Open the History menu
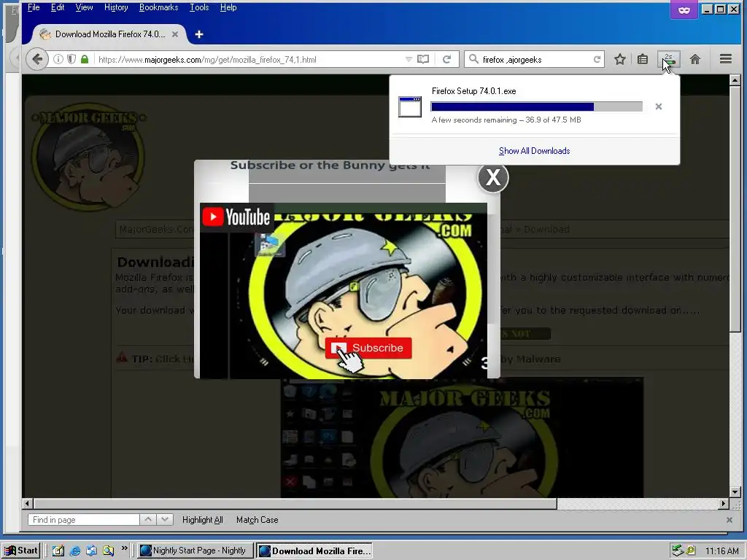Image resolution: width=747 pixels, height=560 pixels. (x=116, y=7)
